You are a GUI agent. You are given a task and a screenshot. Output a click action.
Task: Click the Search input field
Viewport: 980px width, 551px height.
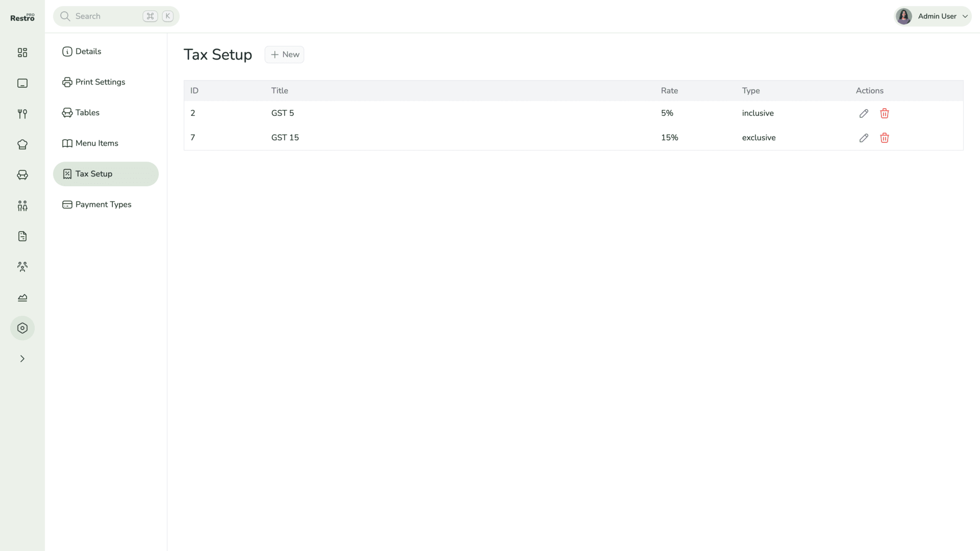tap(107, 16)
